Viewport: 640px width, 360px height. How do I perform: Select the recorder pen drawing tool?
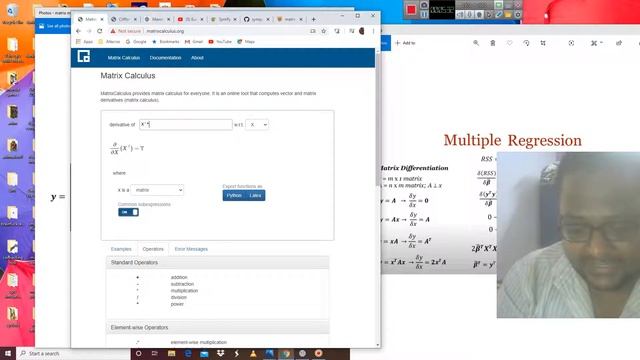[x=498, y=14]
